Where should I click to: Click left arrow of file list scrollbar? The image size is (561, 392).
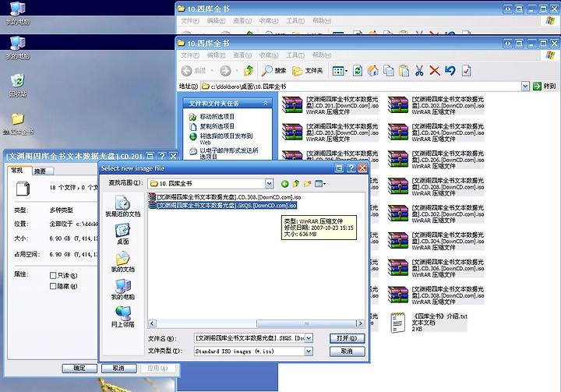(x=152, y=323)
